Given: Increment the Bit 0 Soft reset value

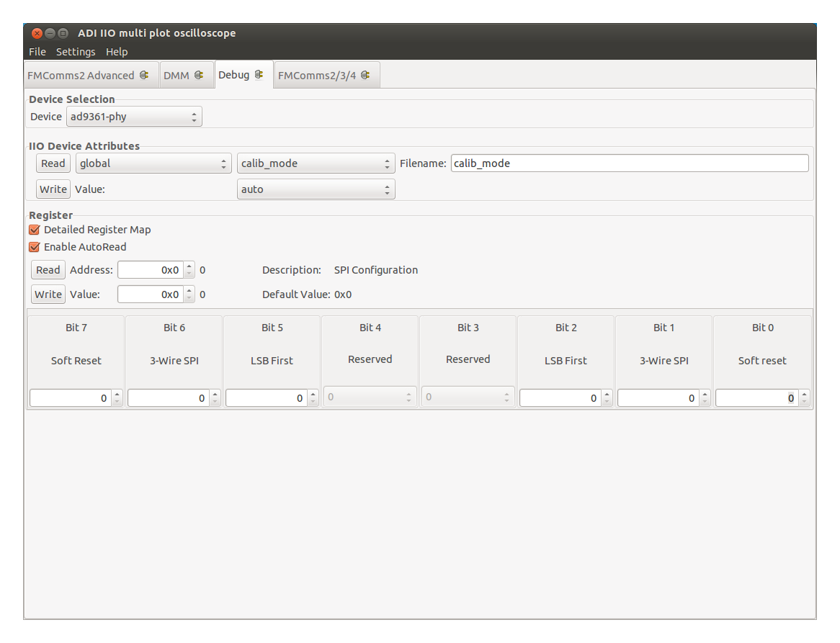Looking at the screenshot, I should (x=803, y=393).
